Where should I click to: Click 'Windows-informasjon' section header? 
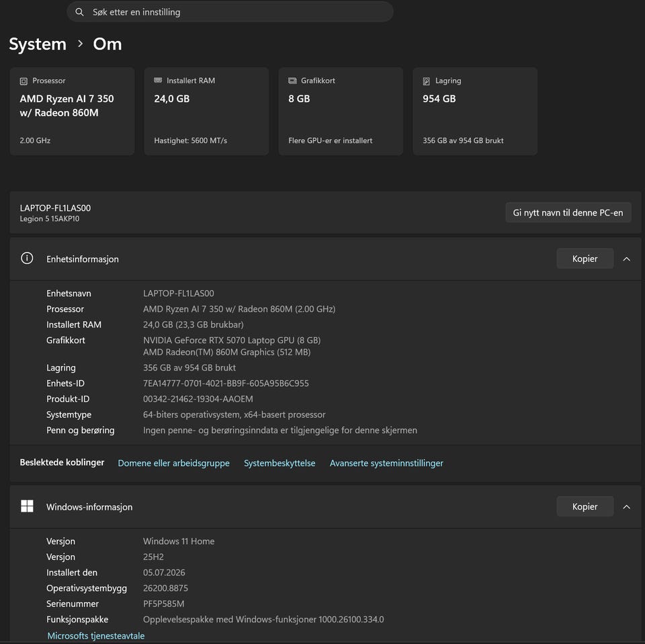point(89,506)
